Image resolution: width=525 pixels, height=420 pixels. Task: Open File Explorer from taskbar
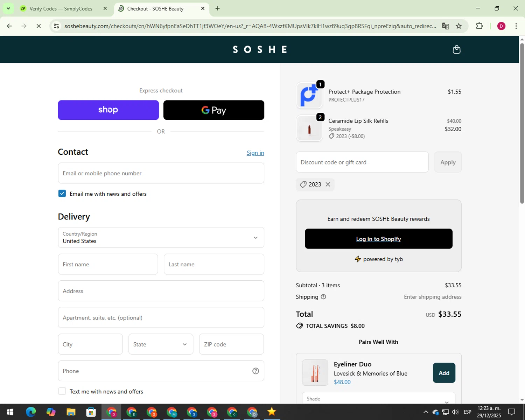point(71,412)
